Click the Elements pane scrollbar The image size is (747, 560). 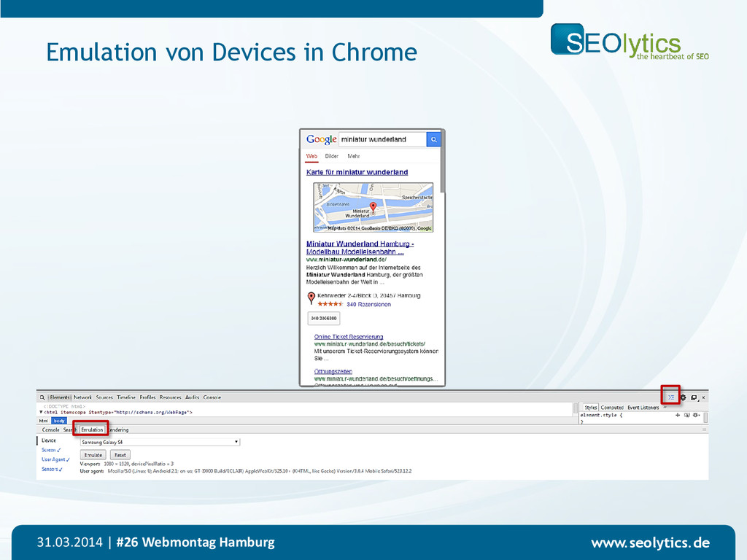(x=576, y=408)
